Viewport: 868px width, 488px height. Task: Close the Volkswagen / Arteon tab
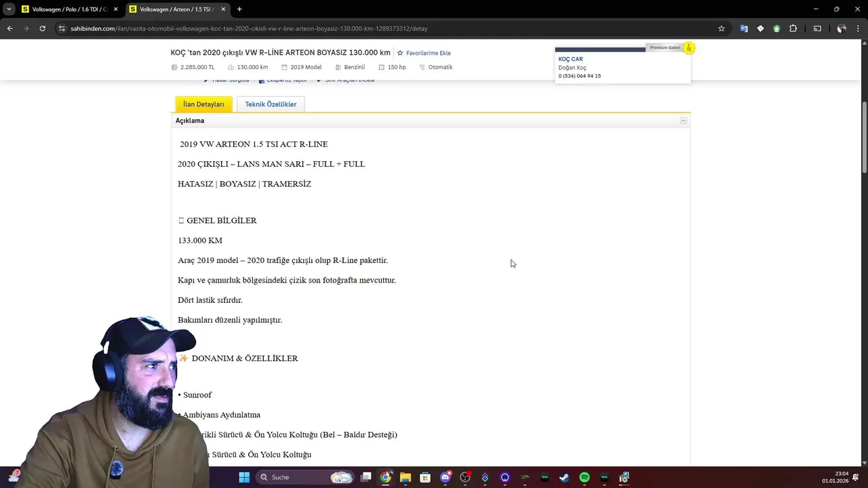pyautogui.click(x=223, y=9)
